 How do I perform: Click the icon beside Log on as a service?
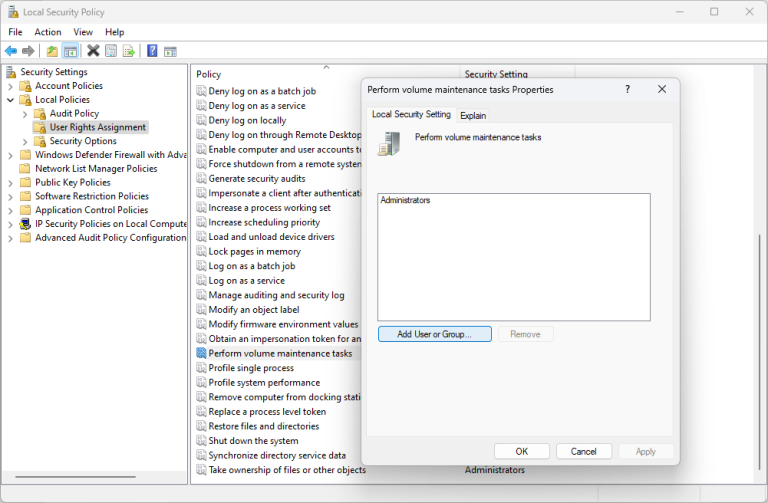point(201,280)
